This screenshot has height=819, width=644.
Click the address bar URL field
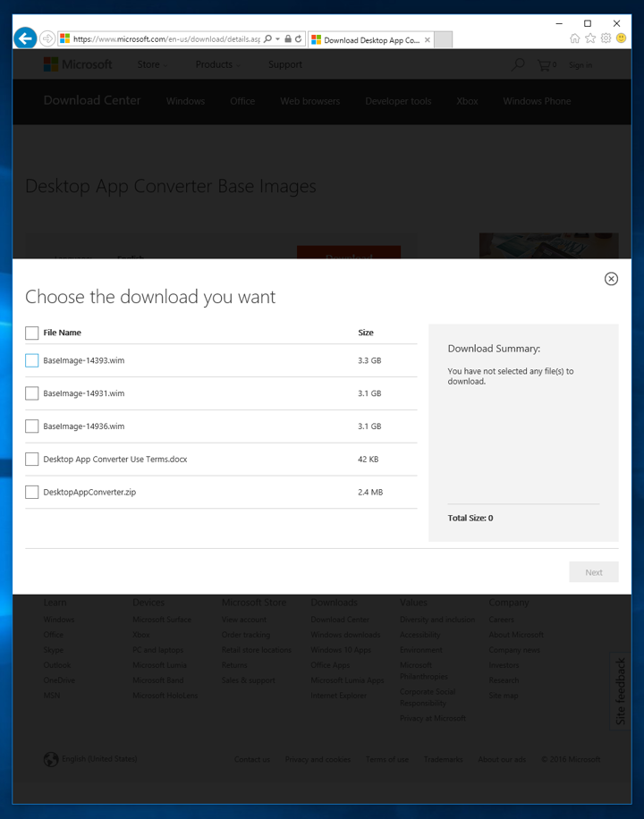coord(166,38)
